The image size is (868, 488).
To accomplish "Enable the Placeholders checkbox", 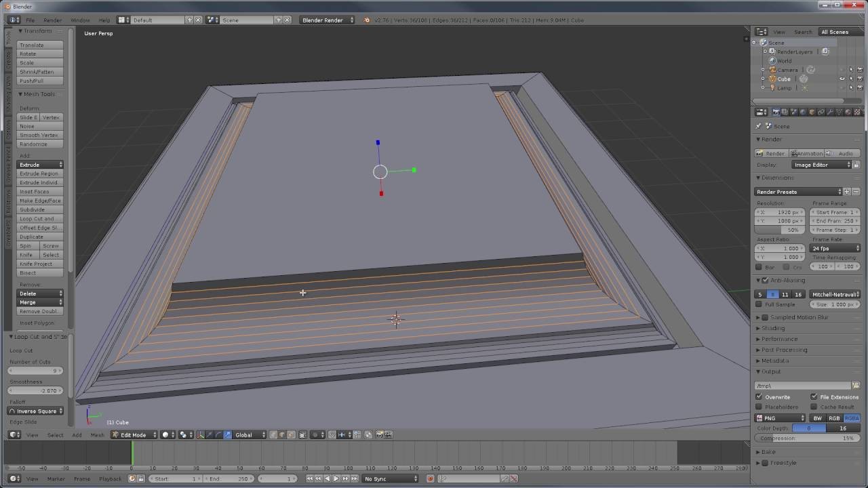I will [x=759, y=407].
